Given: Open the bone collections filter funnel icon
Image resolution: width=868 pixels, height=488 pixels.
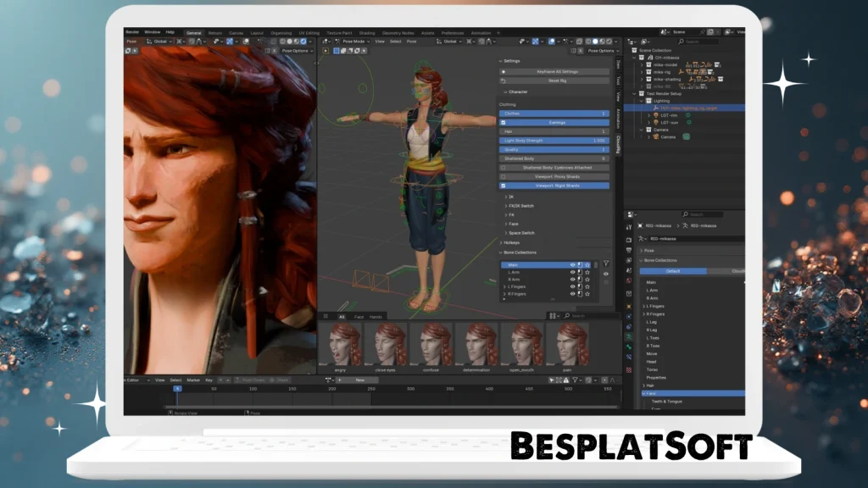Looking at the screenshot, I should point(605,263).
